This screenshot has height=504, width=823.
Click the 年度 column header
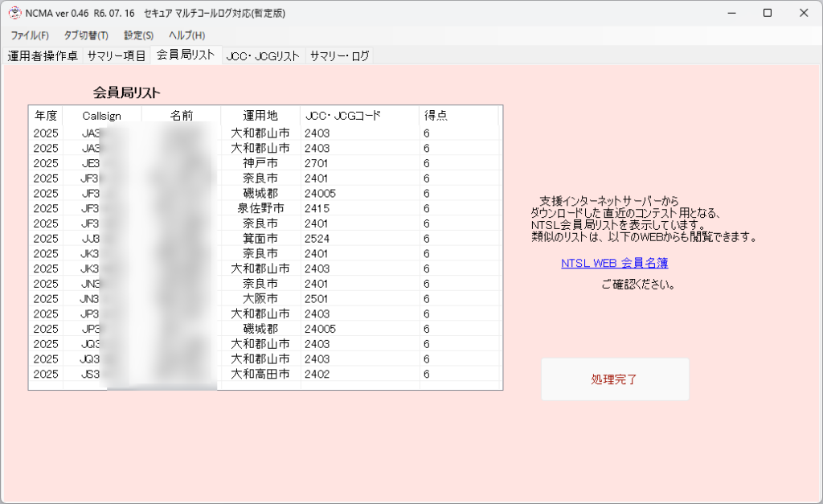coord(46,116)
